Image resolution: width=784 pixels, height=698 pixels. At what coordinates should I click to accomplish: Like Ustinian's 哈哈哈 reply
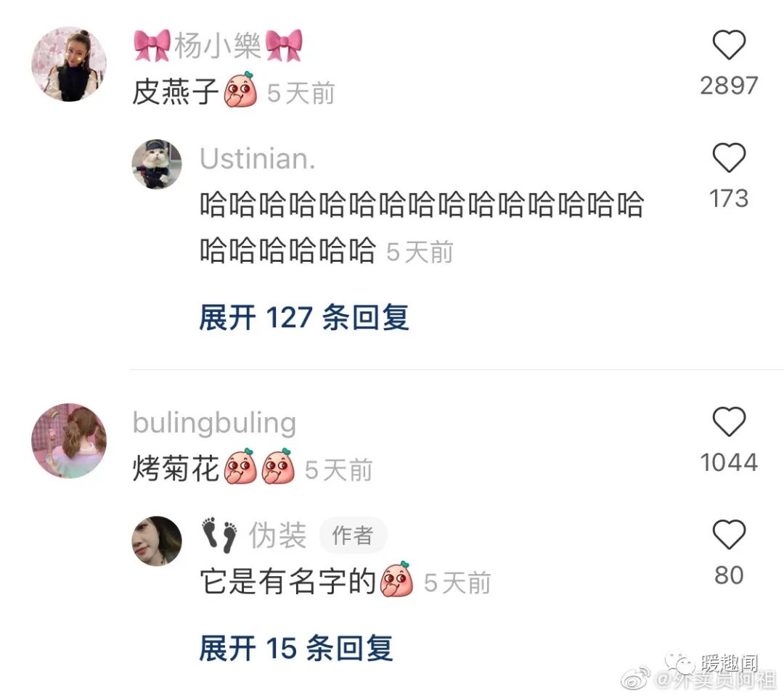point(729,158)
